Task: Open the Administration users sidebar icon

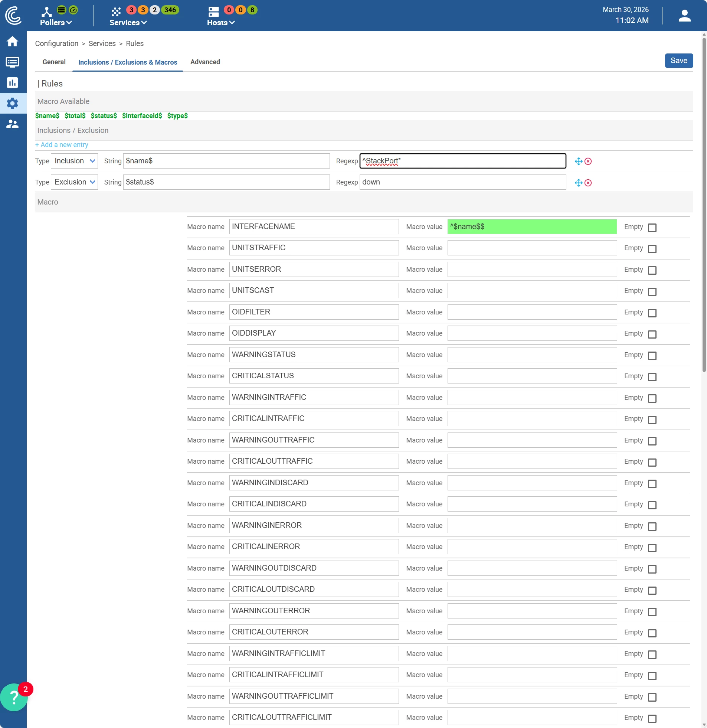Action: 12,124
